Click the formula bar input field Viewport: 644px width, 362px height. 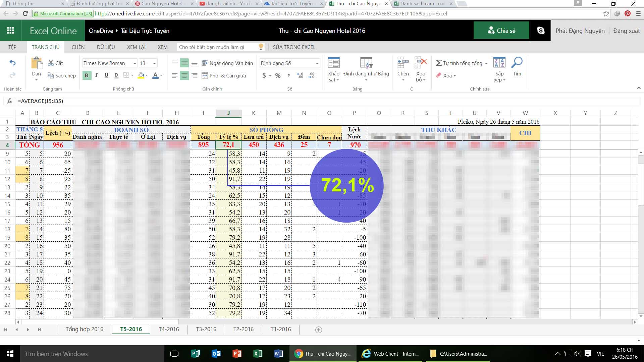pyautogui.click(x=302, y=101)
